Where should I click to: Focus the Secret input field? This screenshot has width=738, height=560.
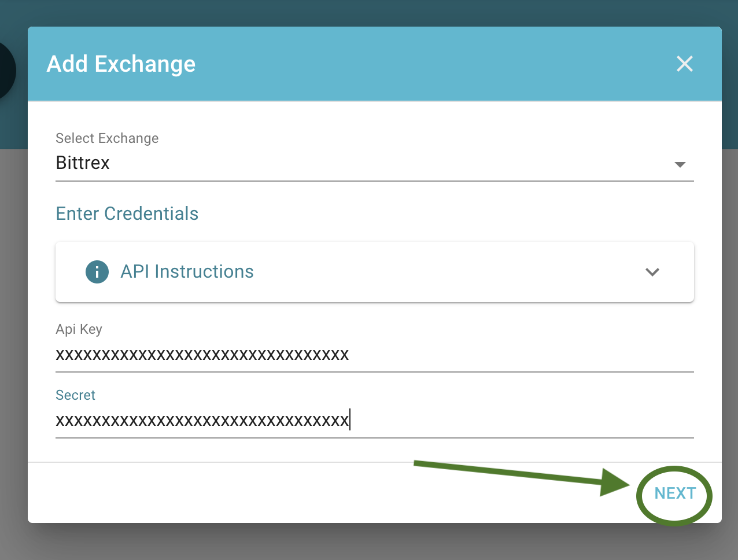[x=375, y=421]
